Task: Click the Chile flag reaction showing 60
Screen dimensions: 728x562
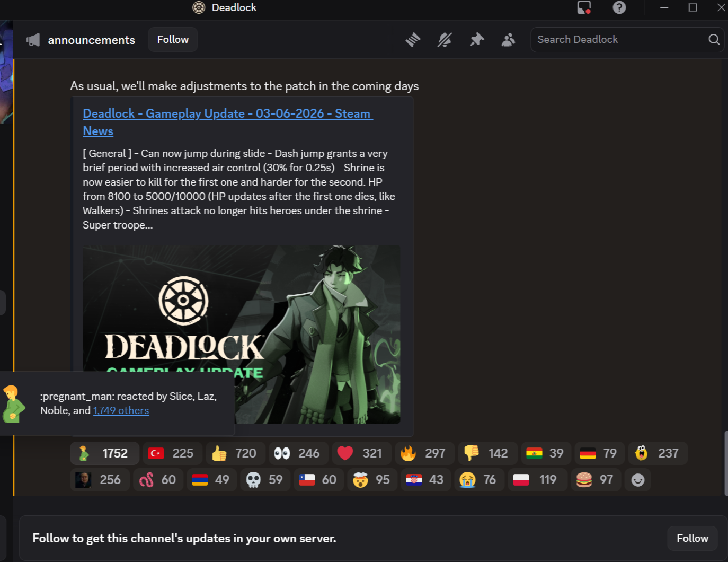Action: [318, 480]
